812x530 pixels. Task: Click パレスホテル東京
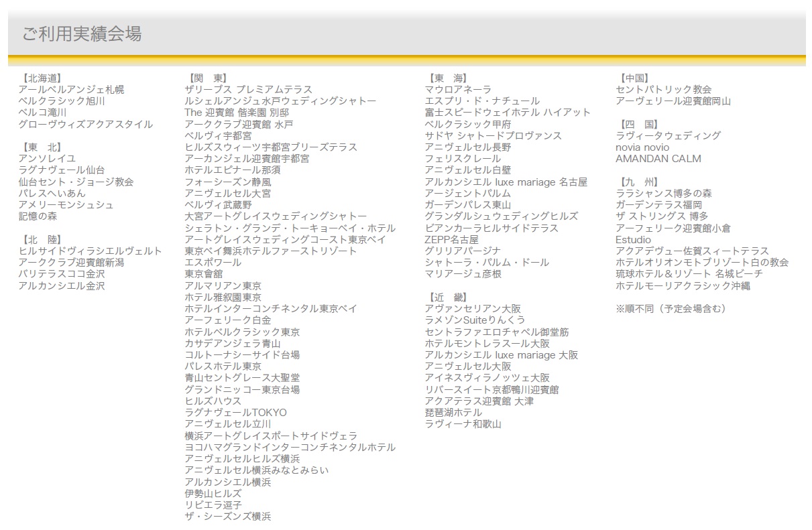[223, 366]
